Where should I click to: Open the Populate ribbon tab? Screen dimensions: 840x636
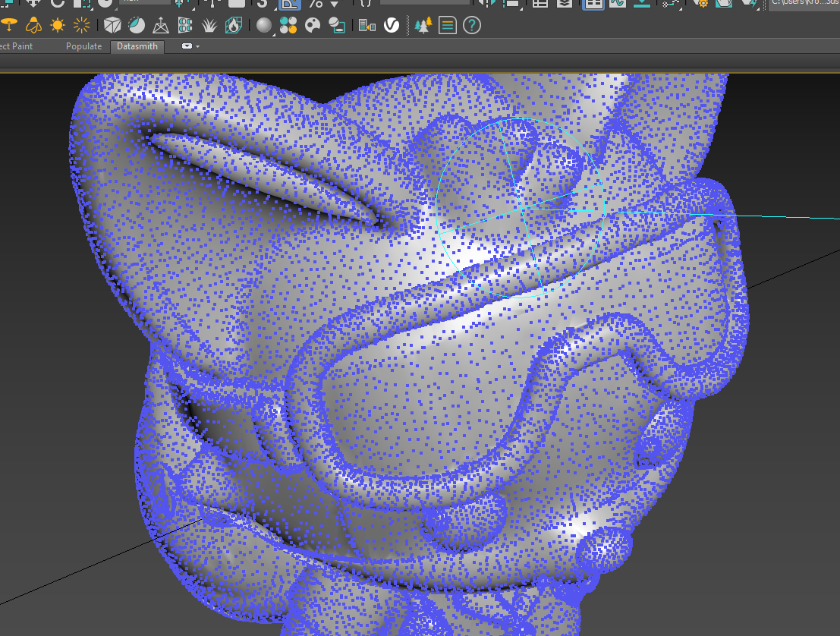tap(83, 46)
